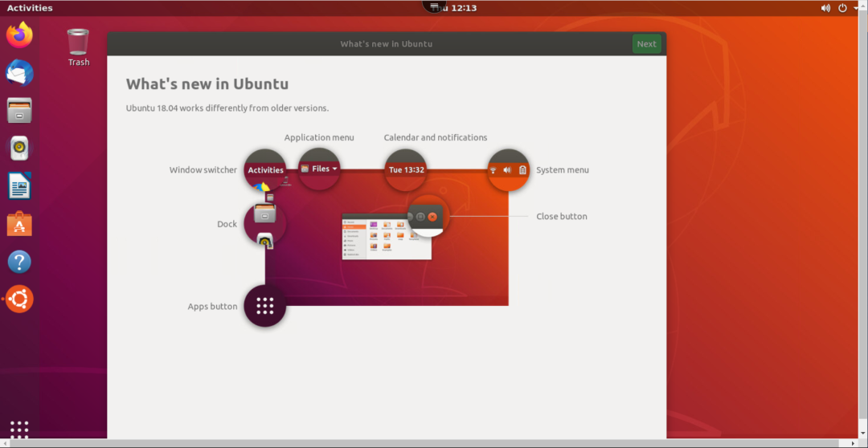This screenshot has height=448, width=868.
Task: Open the Help question mark icon
Action: [x=19, y=262]
